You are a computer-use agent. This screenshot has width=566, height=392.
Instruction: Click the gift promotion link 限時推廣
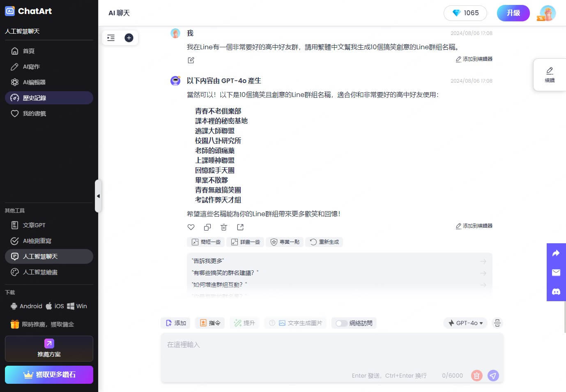(43, 324)
